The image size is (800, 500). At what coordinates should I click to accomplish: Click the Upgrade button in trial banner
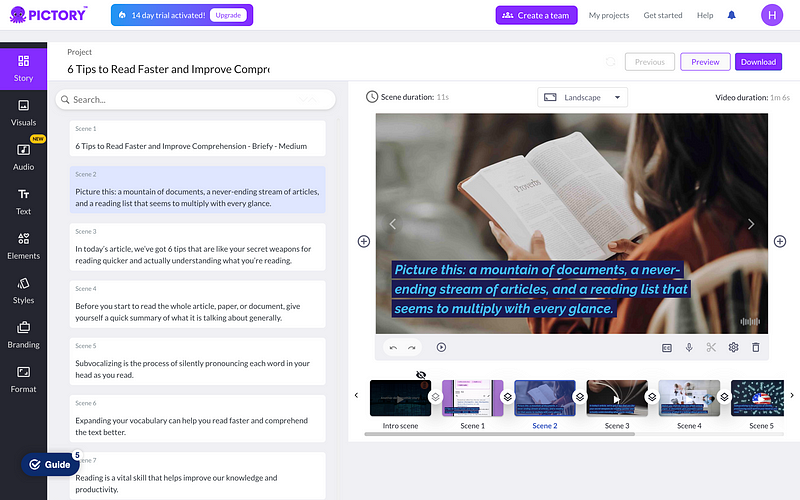pyautogui.click(x=228, y=15)
